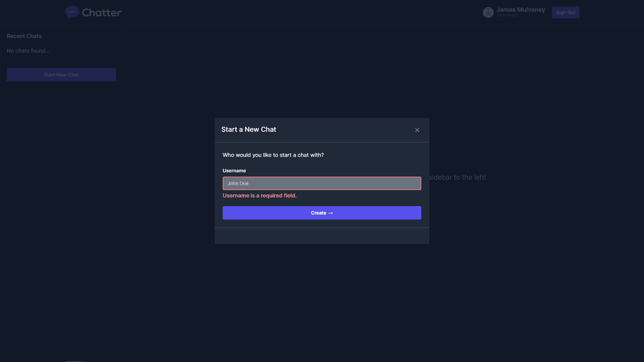The width and height of the screenshot is (644, 362).
Task: Click the Chatter speech bubble logo icon
Action: [x=72, y=12]
